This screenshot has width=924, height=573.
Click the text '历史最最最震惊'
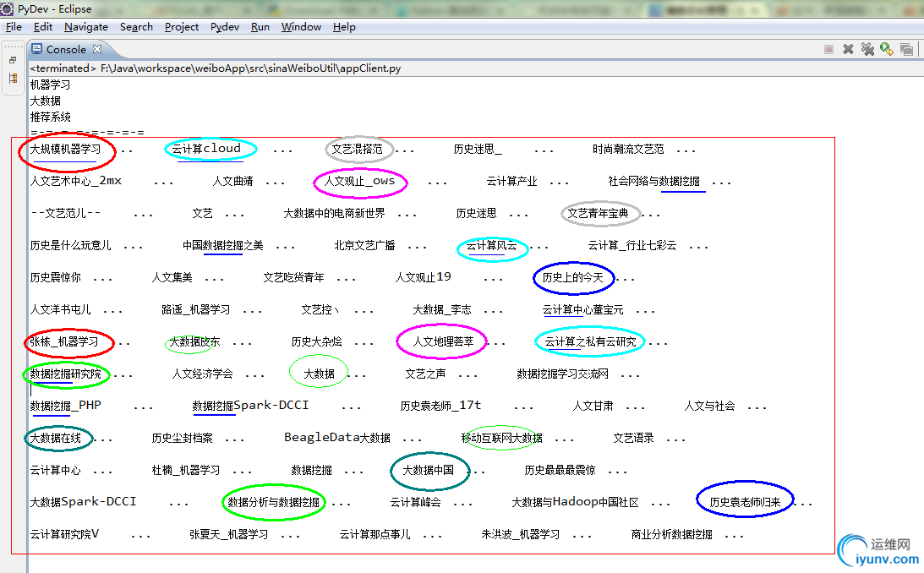tap(560, 469)
